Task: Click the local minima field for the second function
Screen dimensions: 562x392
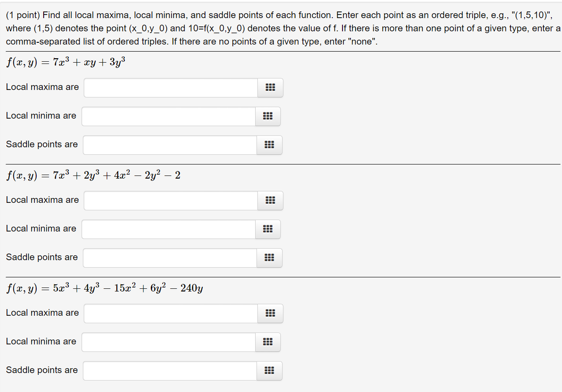Action: point(167,229)
